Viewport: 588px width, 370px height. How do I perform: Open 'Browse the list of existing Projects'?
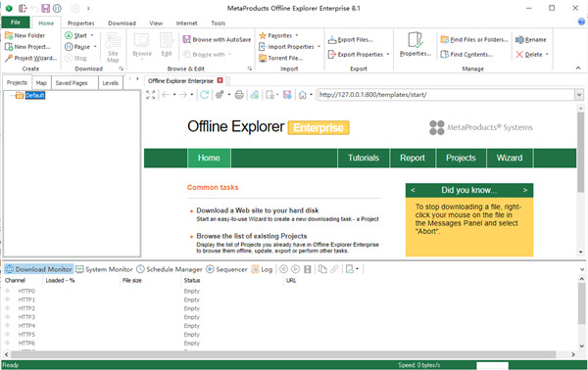252,236
